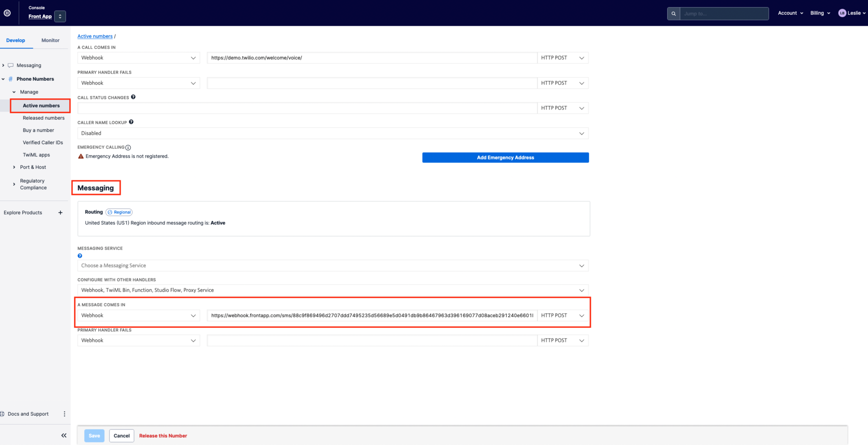Open Choose a Messaging Service dropdown
The width and height of the screenshot is (868, 445).
[x=333, y=266]
